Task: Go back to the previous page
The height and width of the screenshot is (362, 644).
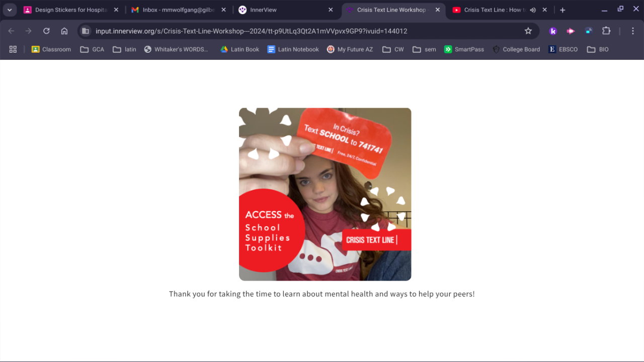Action: tap(11, 31)
